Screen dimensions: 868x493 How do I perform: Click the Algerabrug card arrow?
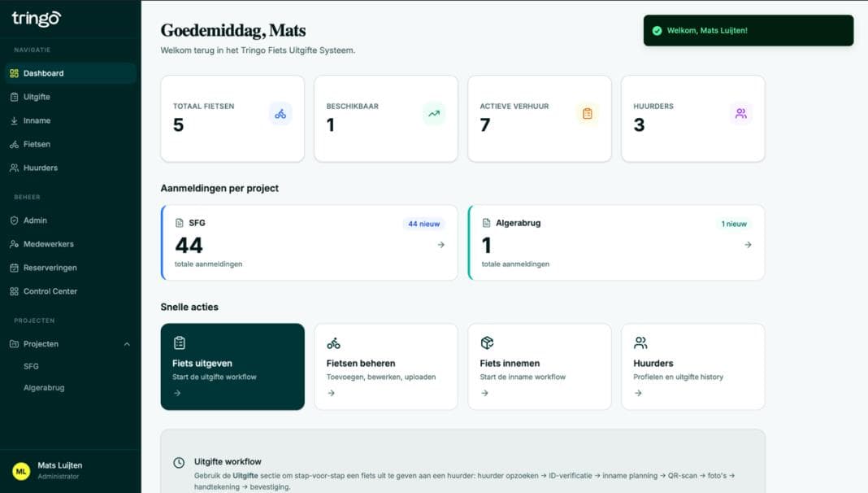(748, 244)
